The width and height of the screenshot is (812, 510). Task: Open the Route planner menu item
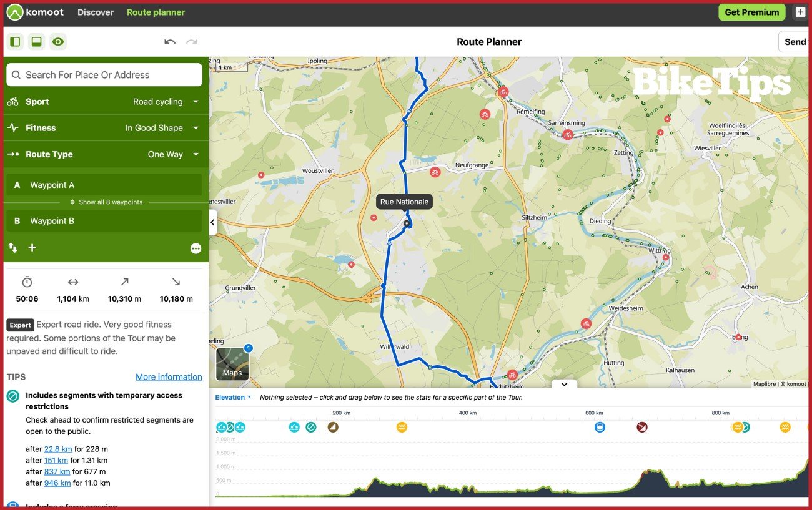click(x=156, y=12)
